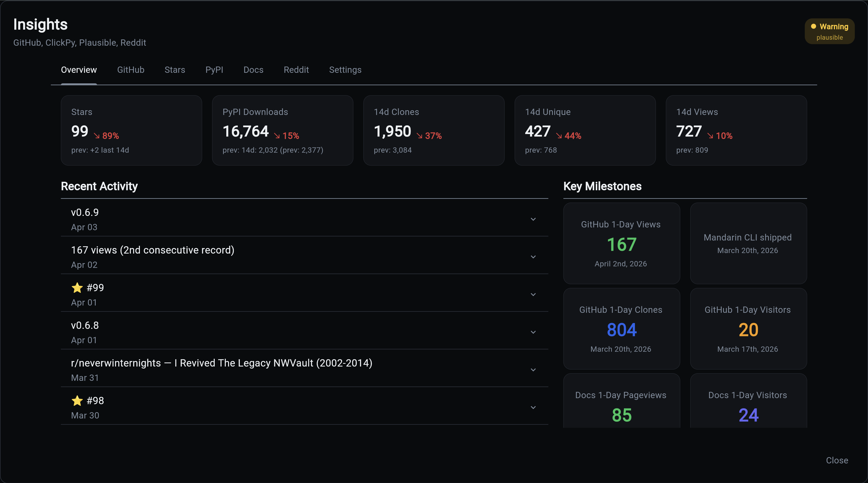The width and height of the screenshot is (868, 483).
Task: Go to the Settings tab
Action: click(345, 70)
